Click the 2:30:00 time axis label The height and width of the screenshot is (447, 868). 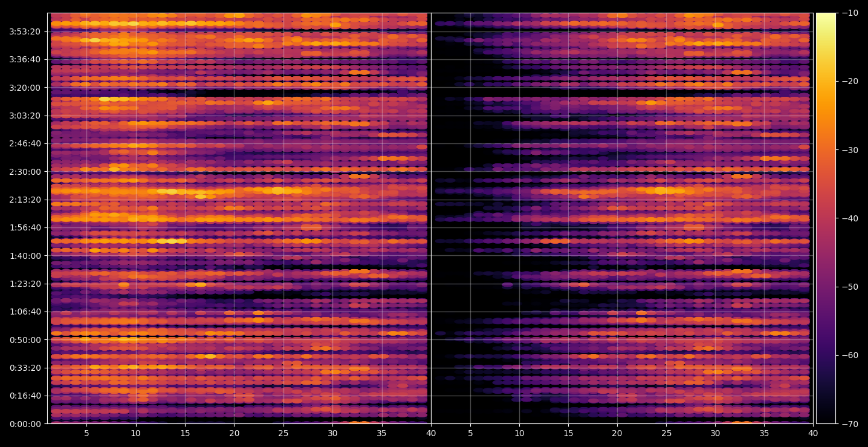pos(25,171)
